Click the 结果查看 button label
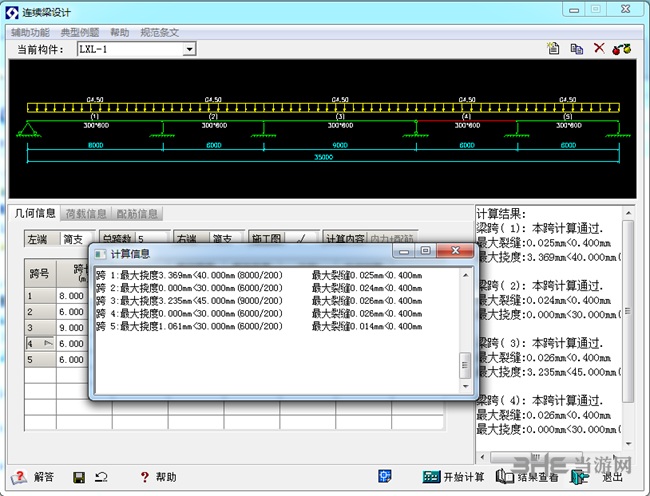Screen dimensions: 650x496 (538, 477)
